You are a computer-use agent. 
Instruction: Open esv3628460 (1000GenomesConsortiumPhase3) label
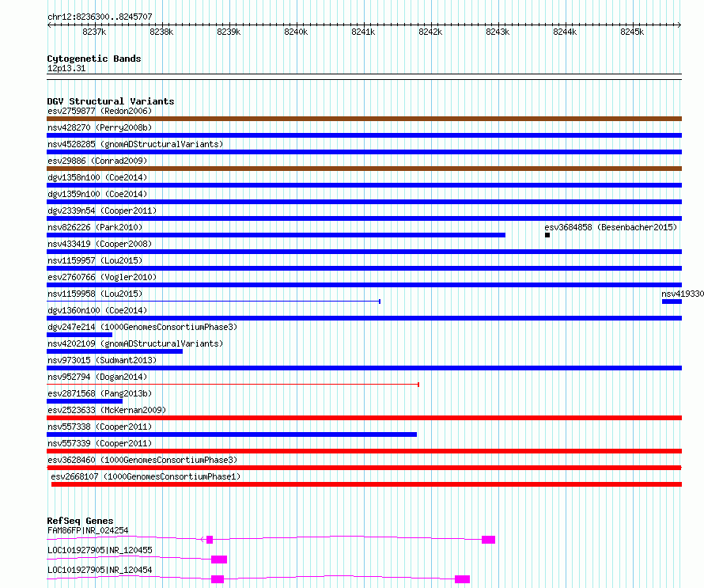coord(142,460)
